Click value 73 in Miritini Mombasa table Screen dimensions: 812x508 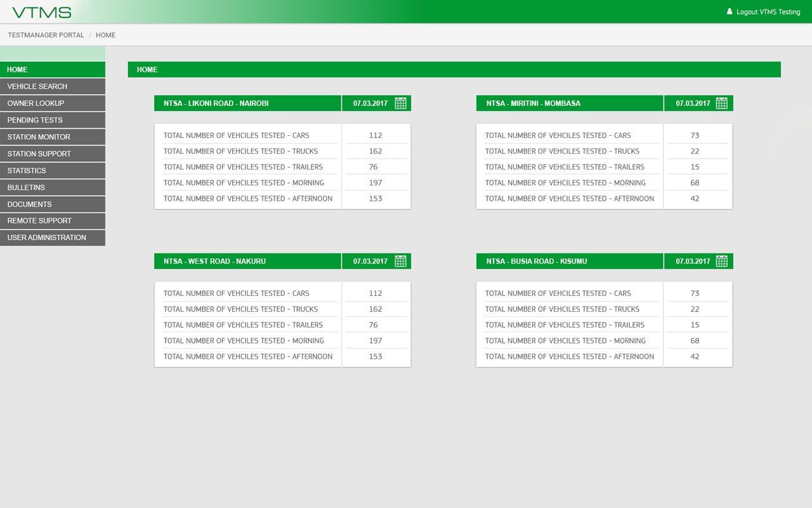695,135
